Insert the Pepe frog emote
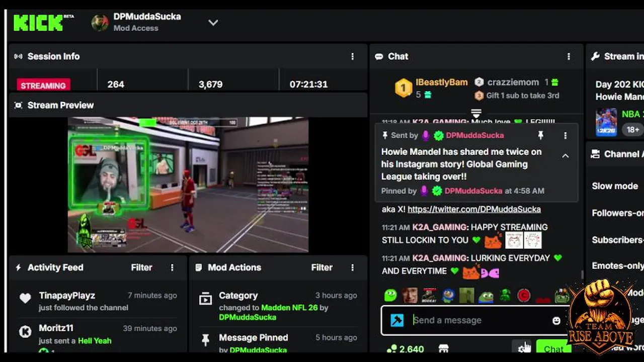 (486, 296)
